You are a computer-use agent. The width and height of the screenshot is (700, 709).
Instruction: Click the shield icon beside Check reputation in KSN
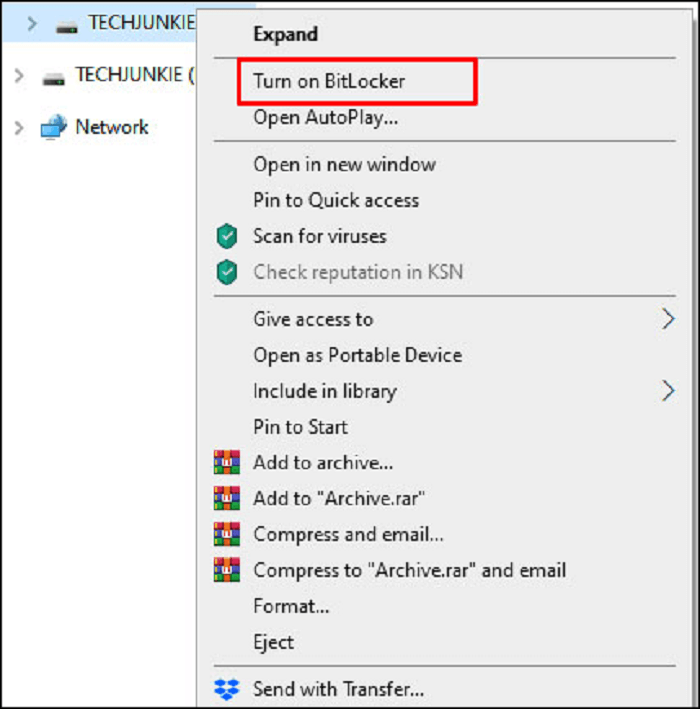[x=227, y=272]
